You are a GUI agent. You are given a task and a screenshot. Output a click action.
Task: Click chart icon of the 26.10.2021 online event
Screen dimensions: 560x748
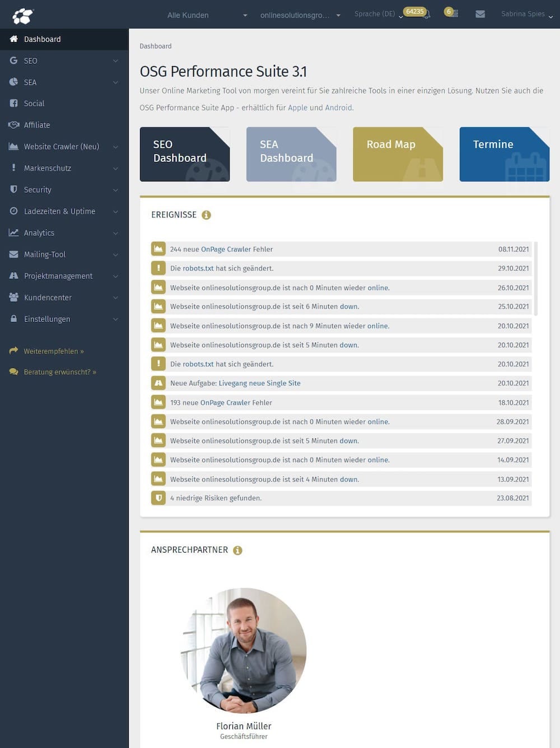(x=158, y=288)
